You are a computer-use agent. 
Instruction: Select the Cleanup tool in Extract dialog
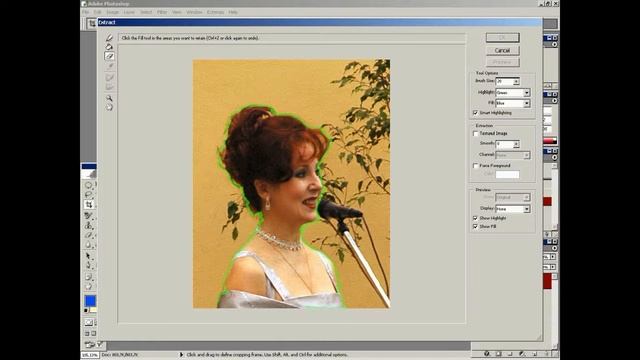[109, 77]
